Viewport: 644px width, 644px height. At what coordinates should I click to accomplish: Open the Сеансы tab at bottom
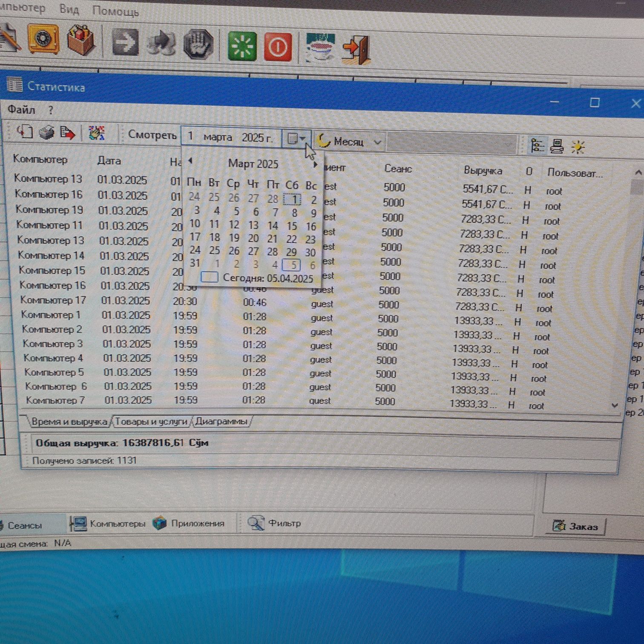pos(25,525)
